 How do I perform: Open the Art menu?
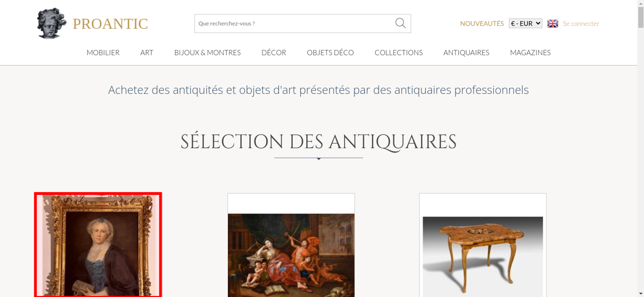pyautogui.click(x=147, y=52)
